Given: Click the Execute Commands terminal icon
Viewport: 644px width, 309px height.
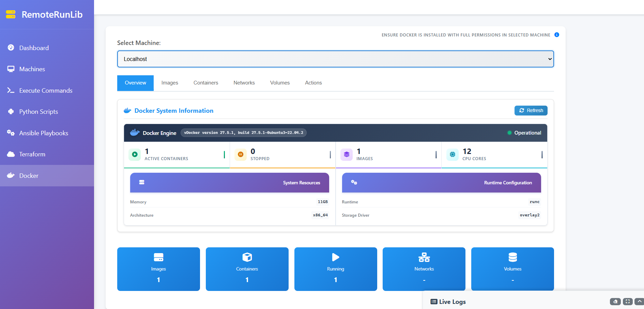Looking at the screenshot, I should [x=11, y=90].
